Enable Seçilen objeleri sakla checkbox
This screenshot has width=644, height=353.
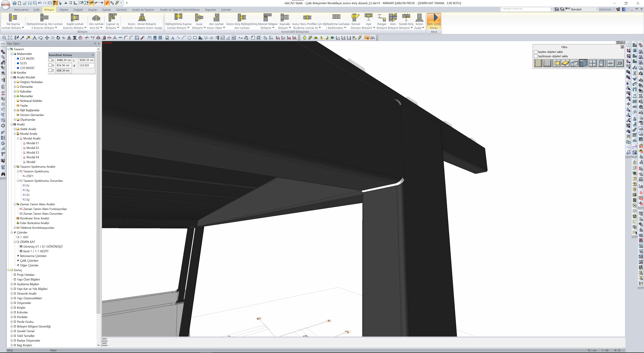536,52
